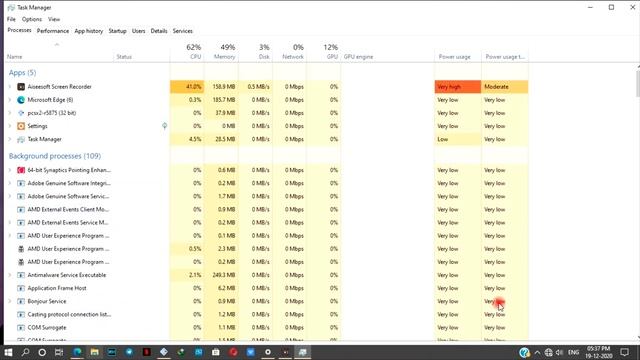Switch to the Performance tab
This screenshot has height=360, width=640.
(x=53, y=31)
